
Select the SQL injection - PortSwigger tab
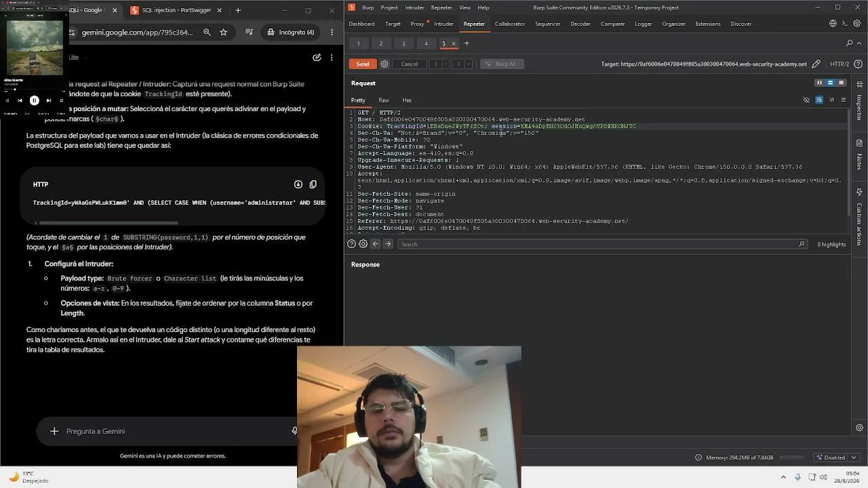point(176,10)
